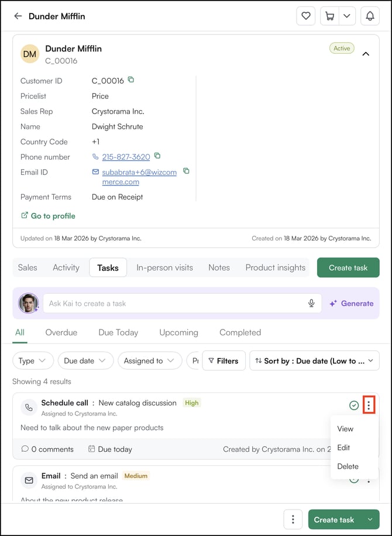Show Overdue tasks

tap(61, 332)
